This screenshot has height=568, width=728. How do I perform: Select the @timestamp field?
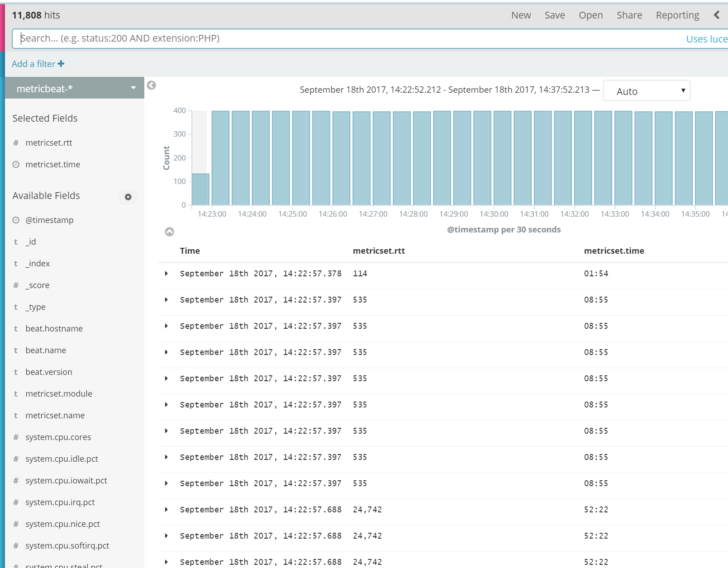tap(49, 220)
